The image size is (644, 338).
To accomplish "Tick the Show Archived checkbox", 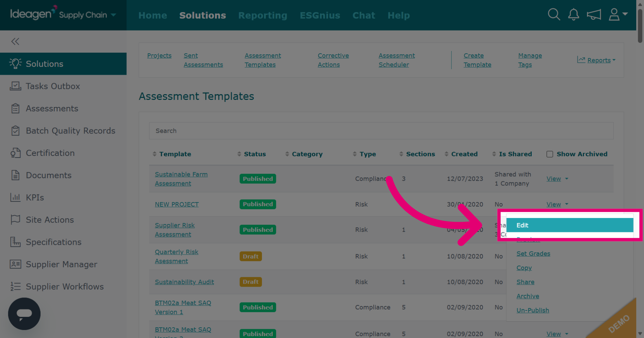I will pyautogui.click(x=549, y=154).
